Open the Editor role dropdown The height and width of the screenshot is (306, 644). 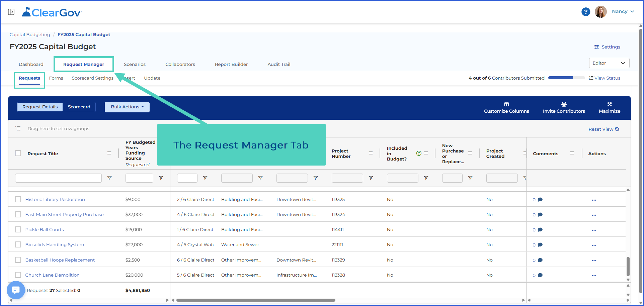(609, 63)
